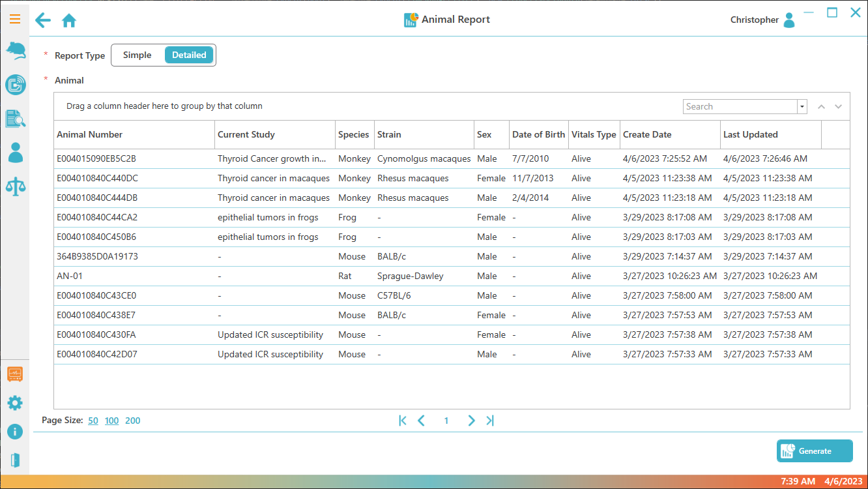Sort by Last Updated column header
The width and height of the screenshot is (868, 489).
pos(771,135)
